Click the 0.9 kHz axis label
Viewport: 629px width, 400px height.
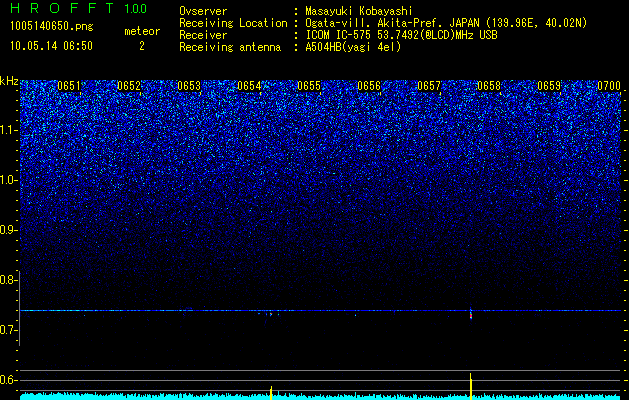coord(8,230)
